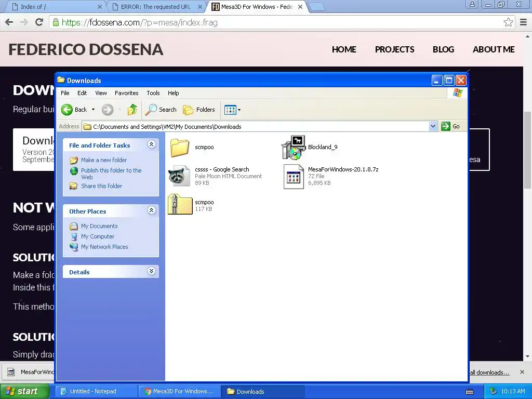Click the Windows Start button
Viewport: 532px width, 399px height.
point(25,391)
